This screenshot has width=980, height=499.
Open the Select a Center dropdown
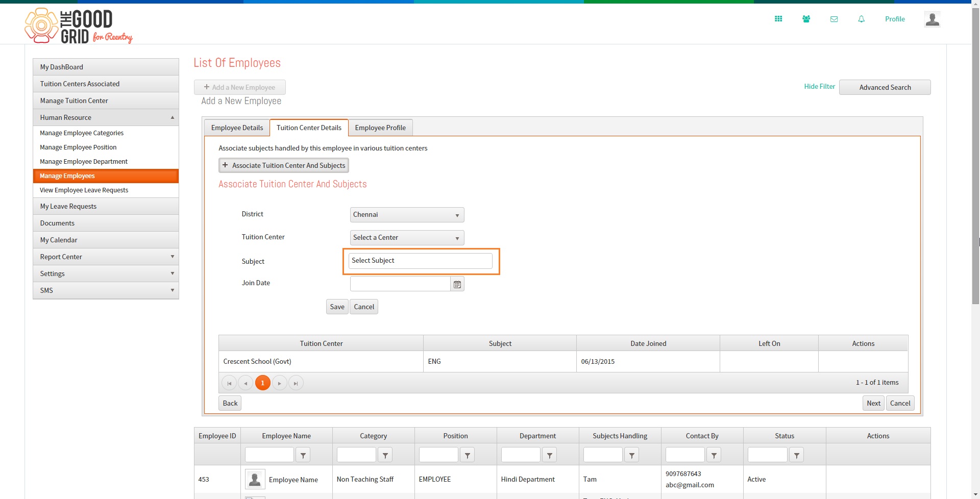coord(407,238)
